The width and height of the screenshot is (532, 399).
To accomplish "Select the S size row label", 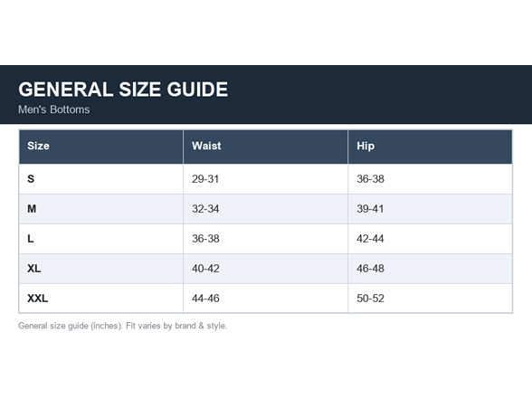I will [31, 179].
